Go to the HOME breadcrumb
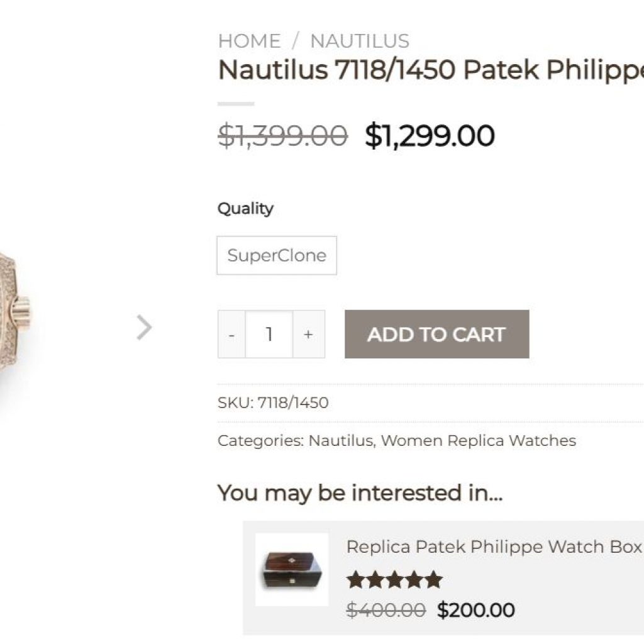This screenshot has width=644, height=644. pyautogui.click(x=249, y=41)
